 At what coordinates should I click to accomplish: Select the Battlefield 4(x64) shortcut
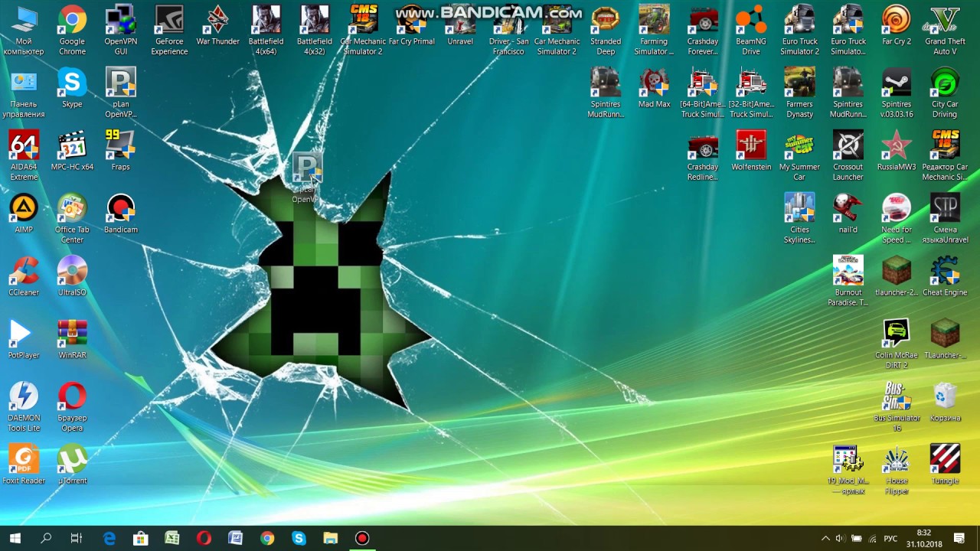pos(266,29)
